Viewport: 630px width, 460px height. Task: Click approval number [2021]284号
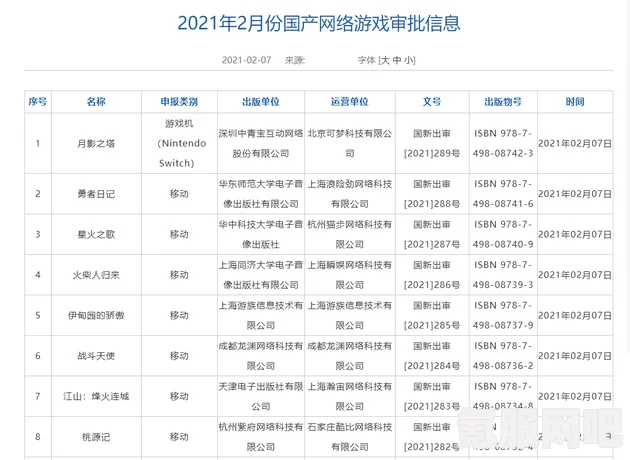point(432,366)
